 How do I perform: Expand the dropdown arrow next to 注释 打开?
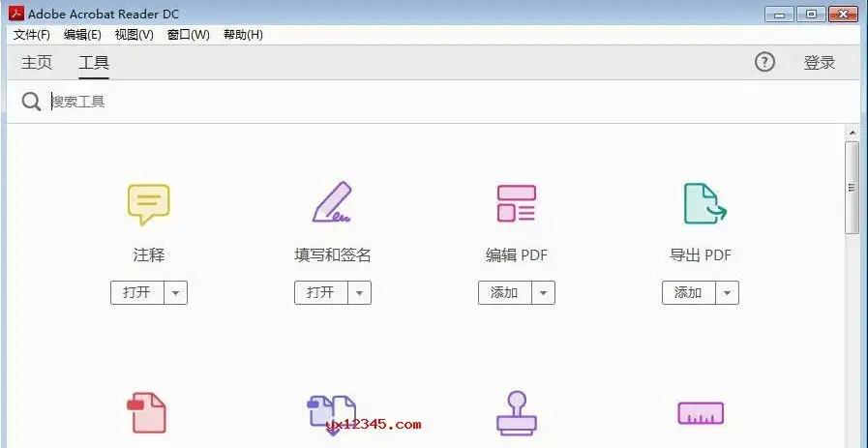coord(176,292)
